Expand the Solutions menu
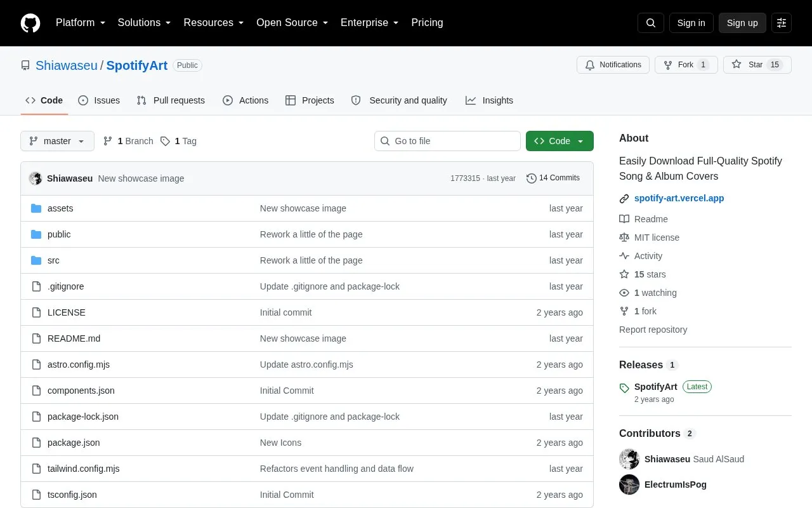Screen dimensions: 812x508 [144, 23]
